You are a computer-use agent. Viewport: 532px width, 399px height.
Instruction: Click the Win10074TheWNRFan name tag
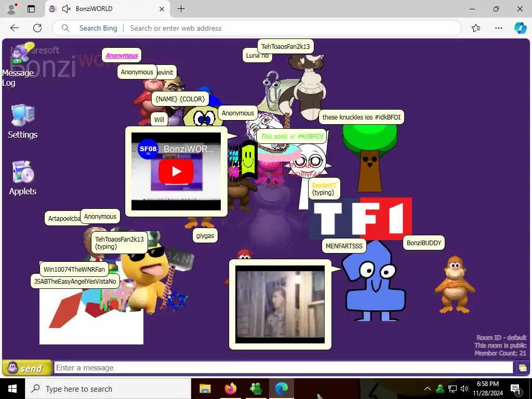(x=74, y=270)
